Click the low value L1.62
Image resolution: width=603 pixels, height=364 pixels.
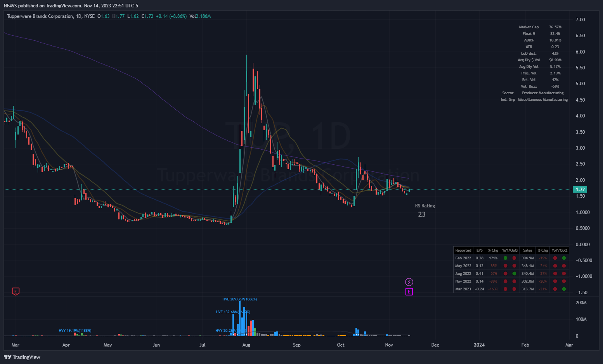pyautogui.click(x=133, y=16)
